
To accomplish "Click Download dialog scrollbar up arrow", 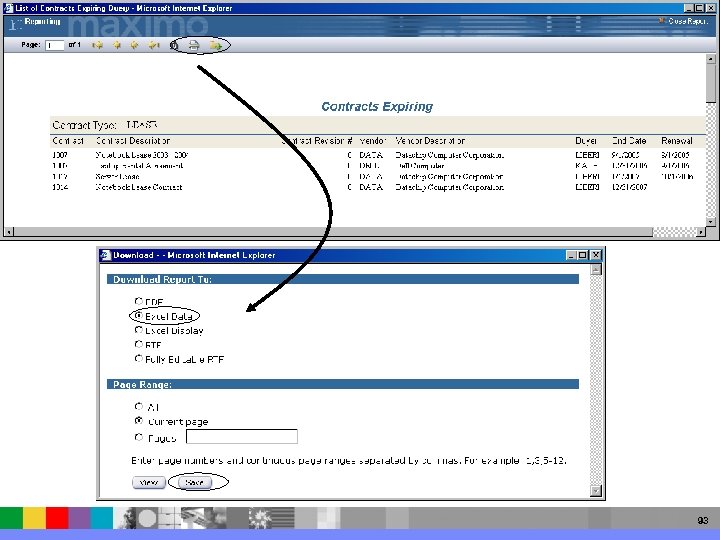I will 596,270.
